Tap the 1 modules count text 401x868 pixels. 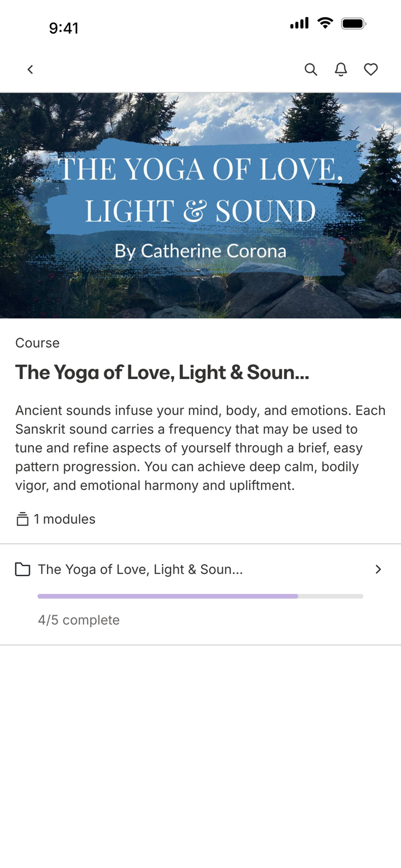(x=65, y=519)
